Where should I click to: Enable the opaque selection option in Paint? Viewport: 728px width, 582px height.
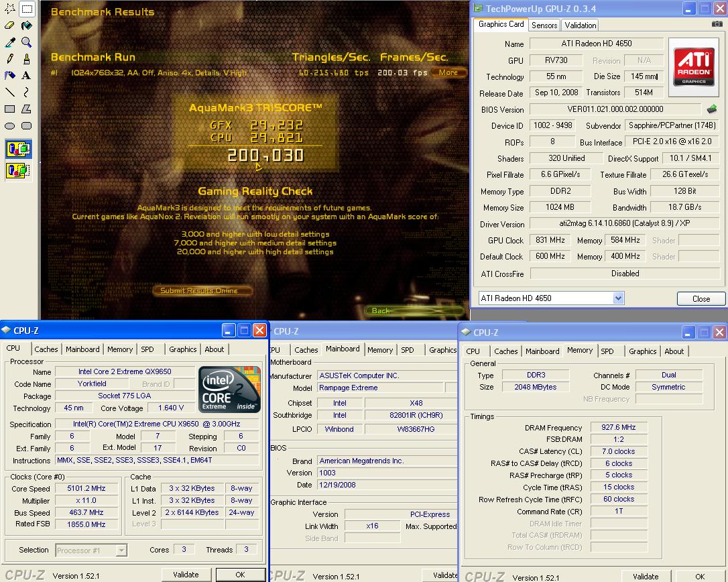[x=19, y=149]
